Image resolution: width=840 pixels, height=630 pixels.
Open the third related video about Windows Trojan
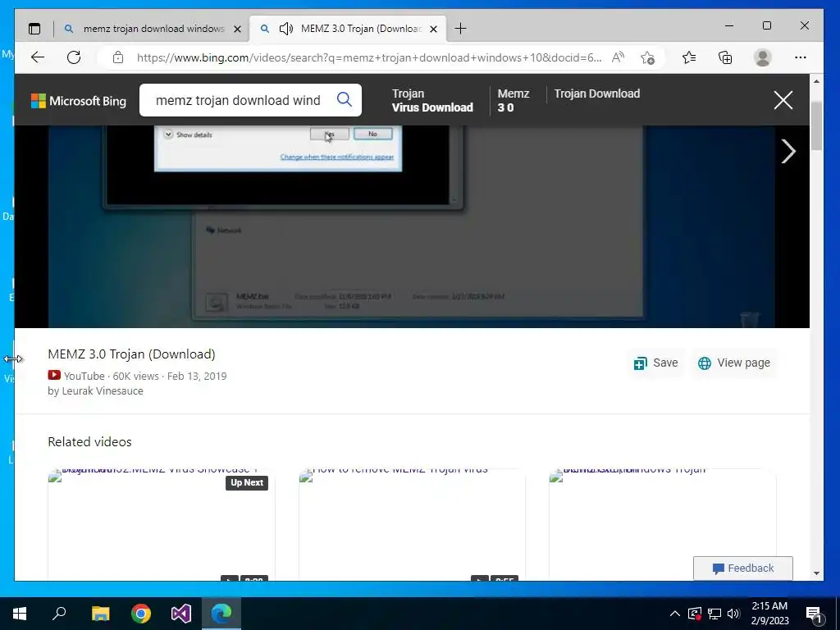662,524
